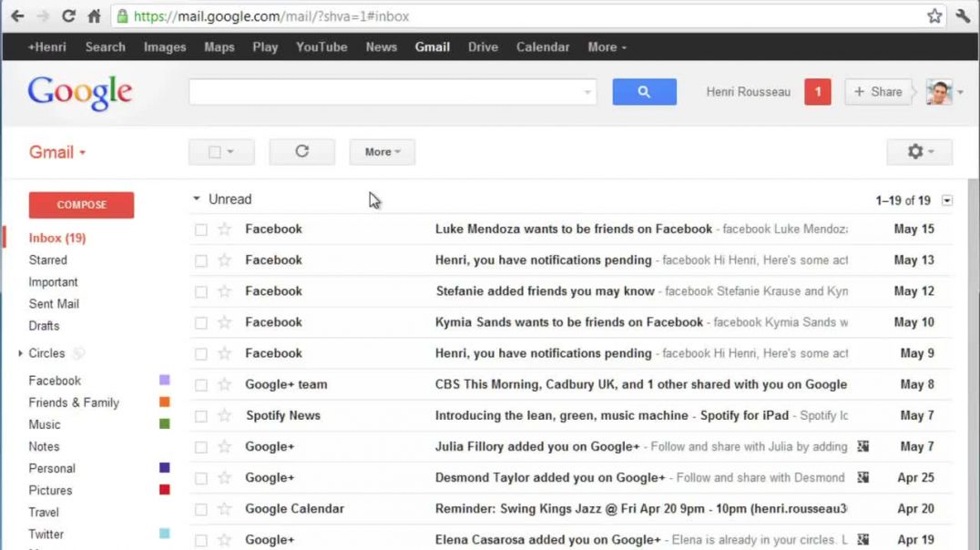The image size is (980, 550).
Task: Click the browser forward arrow
Action: 43,16
